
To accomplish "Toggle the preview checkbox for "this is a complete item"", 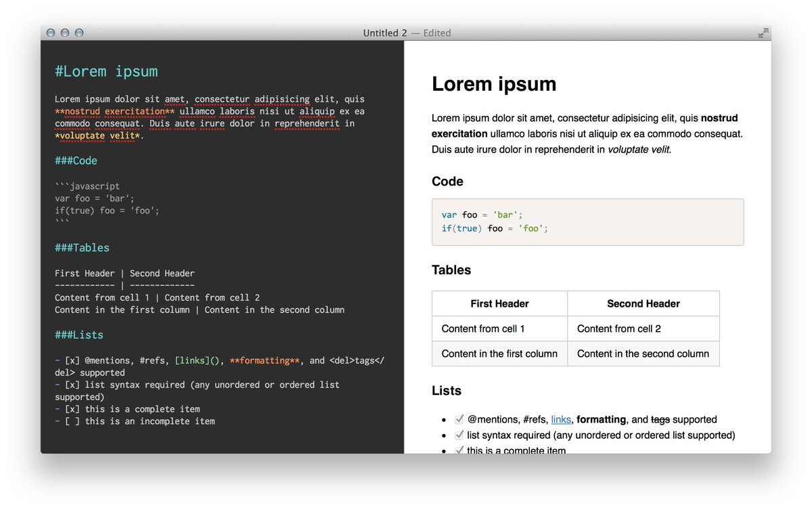I will [x=459, y=450].
